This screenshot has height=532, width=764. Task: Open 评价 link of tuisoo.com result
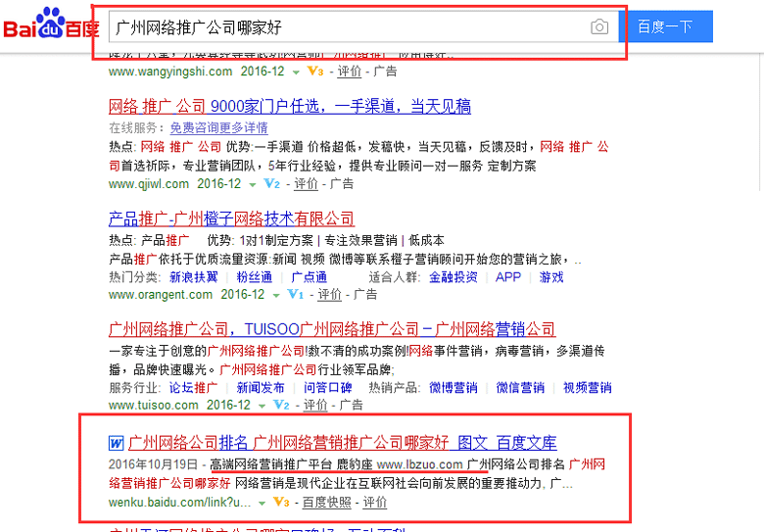(x=315, y=405)
